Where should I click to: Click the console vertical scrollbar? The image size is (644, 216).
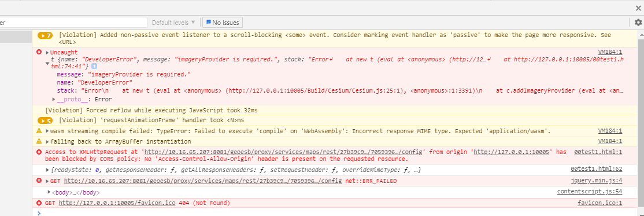point(641,123)
